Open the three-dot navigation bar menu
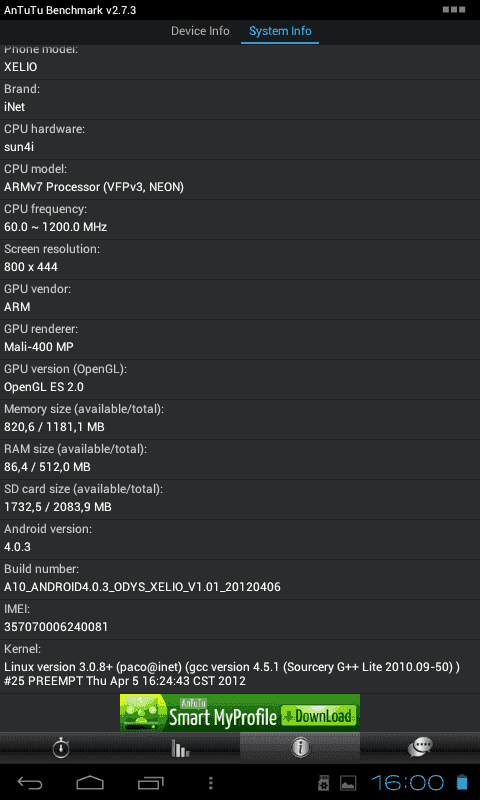 (210, 783)
